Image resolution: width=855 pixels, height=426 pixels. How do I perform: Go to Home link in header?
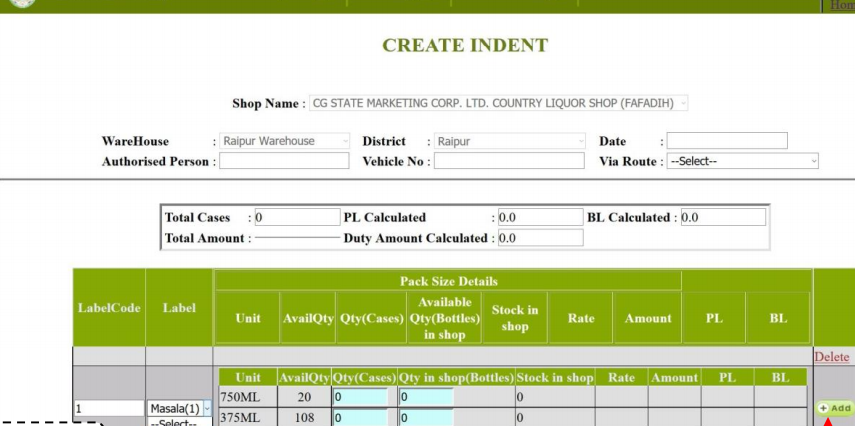coord(842,5)
